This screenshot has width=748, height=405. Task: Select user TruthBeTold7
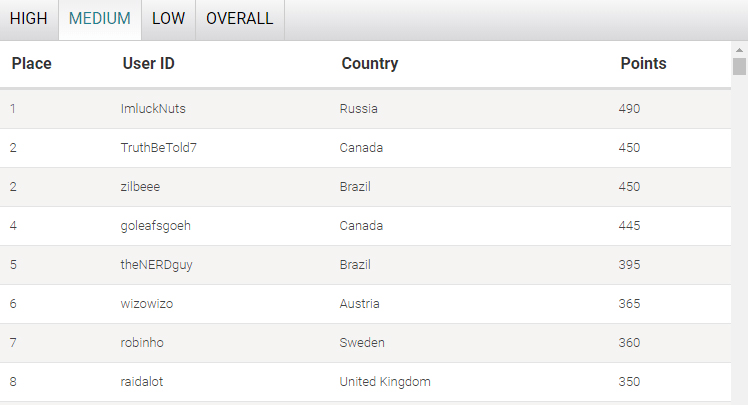tap(158, 148)
